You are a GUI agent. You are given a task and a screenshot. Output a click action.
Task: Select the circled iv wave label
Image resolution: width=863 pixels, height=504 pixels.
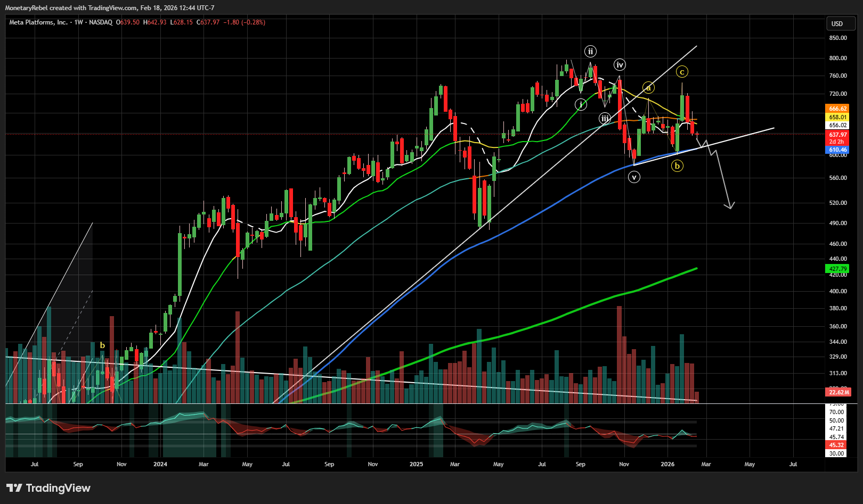tap(620, 65)
